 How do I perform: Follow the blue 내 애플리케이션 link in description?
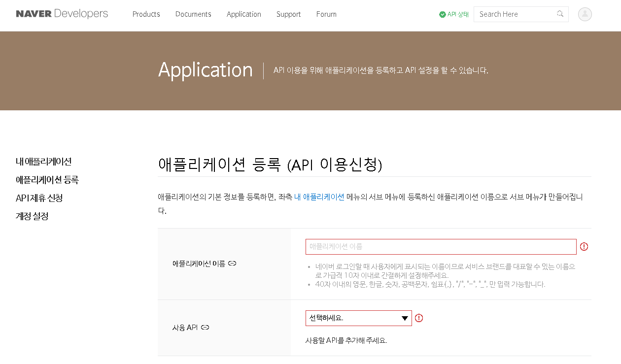click(319, 197)
